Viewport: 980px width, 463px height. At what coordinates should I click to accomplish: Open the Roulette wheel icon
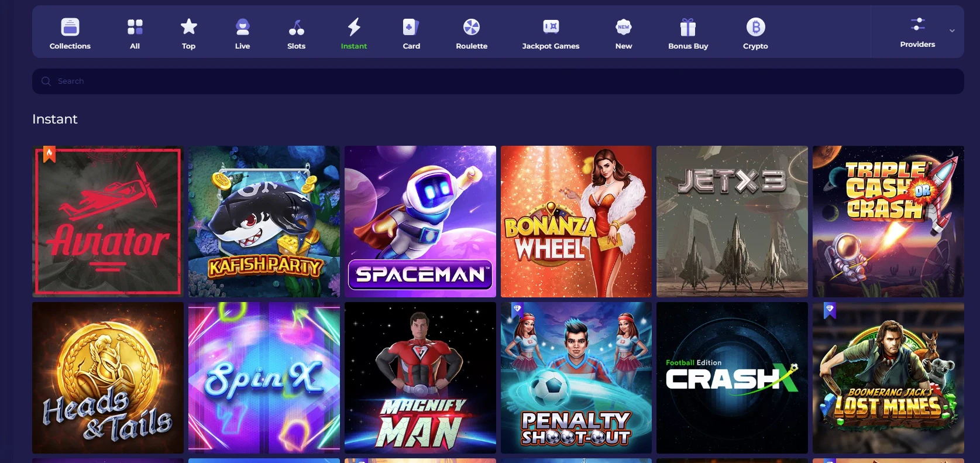pyautogui.click(x=472, y=27)
